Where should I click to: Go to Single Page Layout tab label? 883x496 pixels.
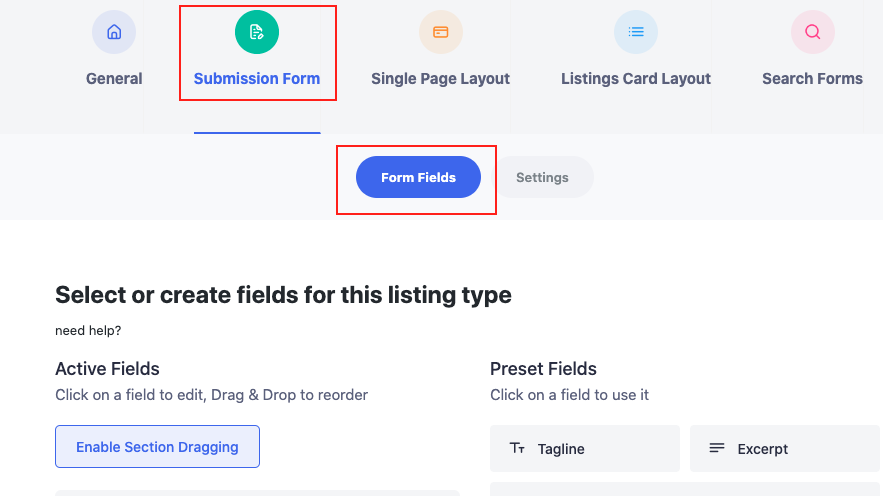(440, 78)
